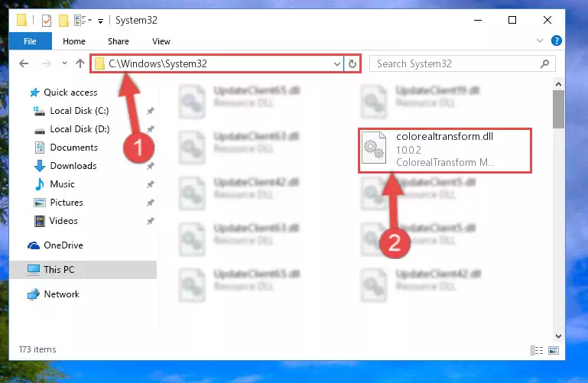Open Help with the question mark icon
This screenshot has height=383, width=588.
(x=556, y=41)
